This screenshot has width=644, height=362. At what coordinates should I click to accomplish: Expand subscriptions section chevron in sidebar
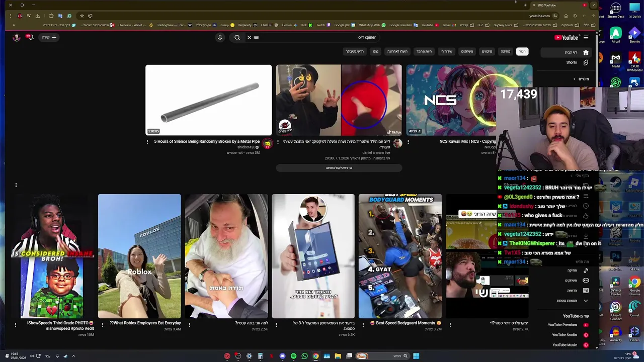click(x=575, y=79)
